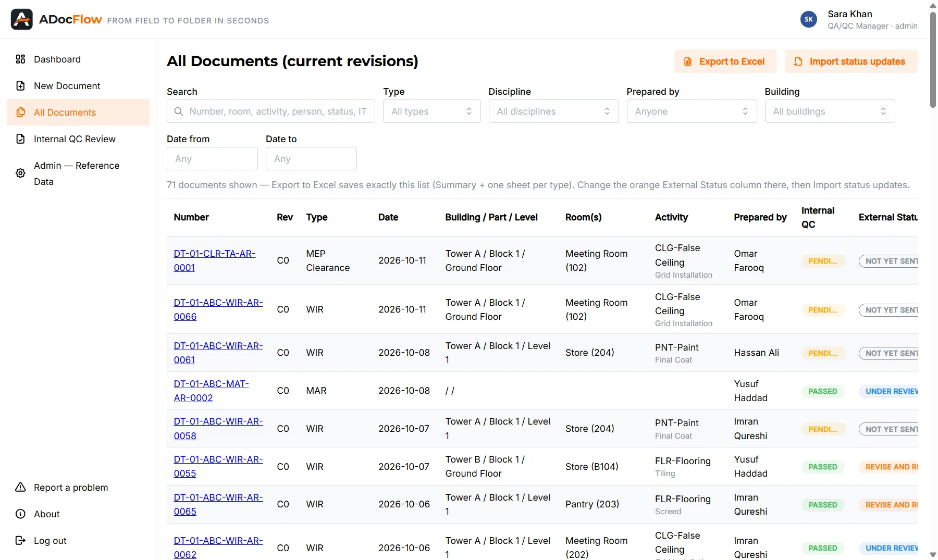The height and width of the screenshot is (560, 938).
Task: Click Export to Excel button
Action: tap(725, 61)
